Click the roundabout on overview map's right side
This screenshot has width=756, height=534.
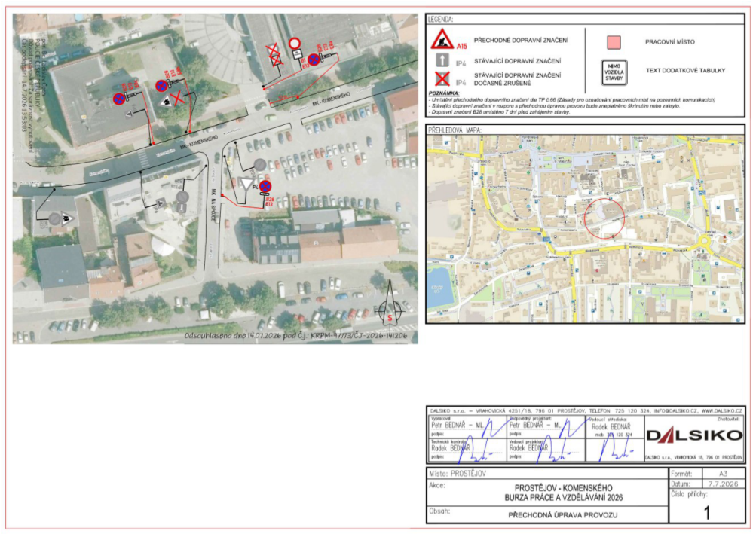[x=705, y=240]
